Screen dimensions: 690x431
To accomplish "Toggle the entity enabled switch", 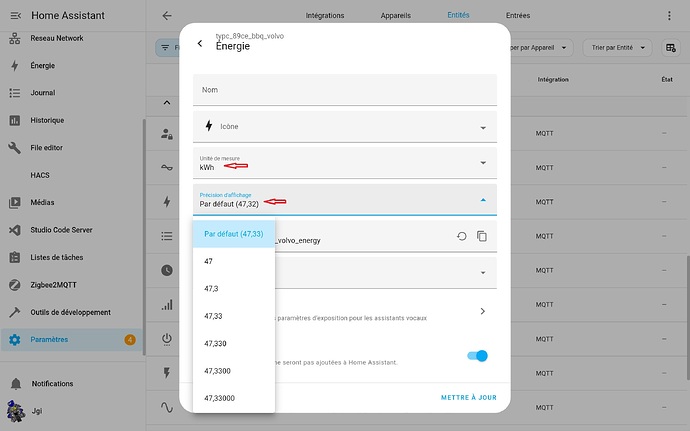I will (477, 356).
